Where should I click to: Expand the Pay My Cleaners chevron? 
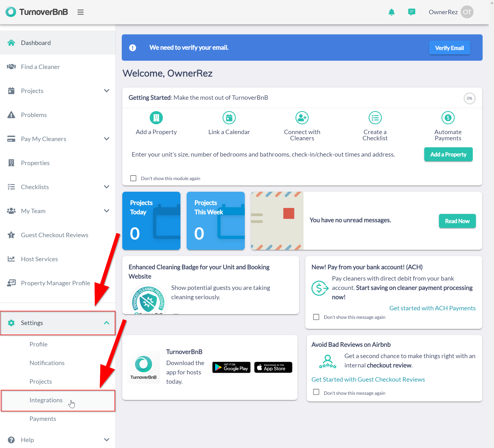107,139
